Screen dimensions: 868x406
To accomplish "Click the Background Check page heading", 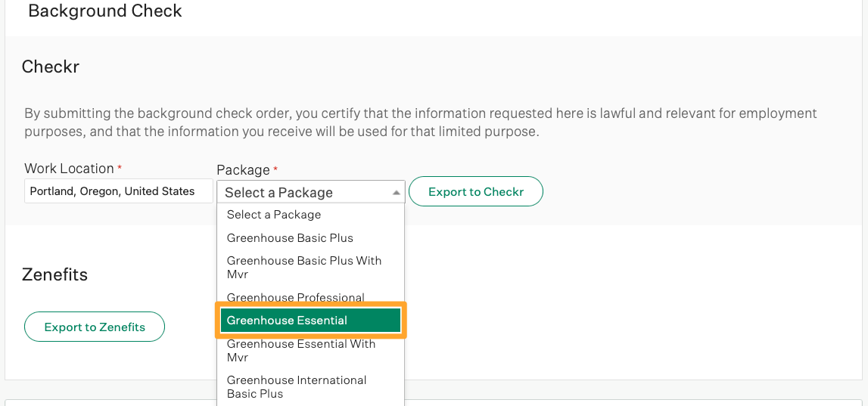I will coord(105,11).
